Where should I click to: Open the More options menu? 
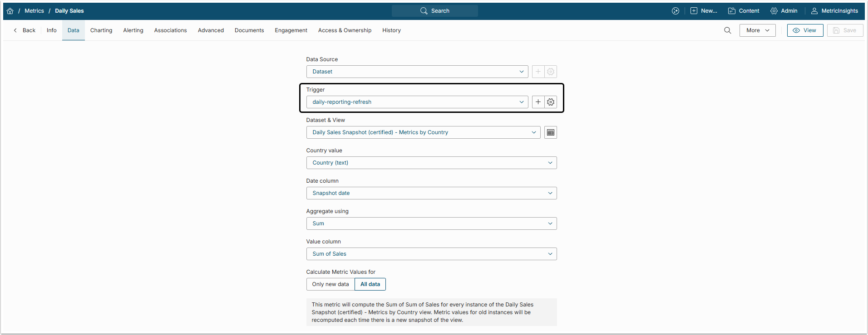(757, 30)
